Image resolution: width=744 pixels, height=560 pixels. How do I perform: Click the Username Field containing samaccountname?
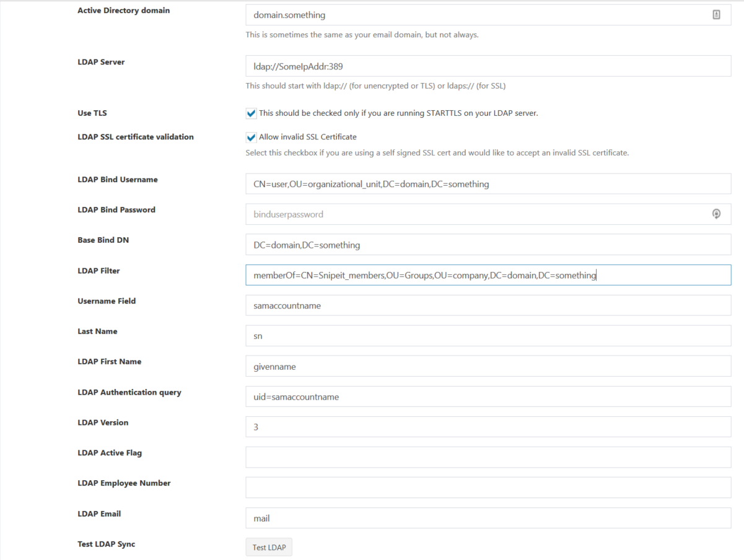pos(434,305)
